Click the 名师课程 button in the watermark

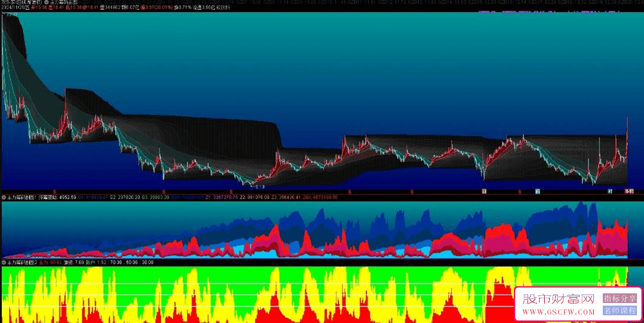620,311
